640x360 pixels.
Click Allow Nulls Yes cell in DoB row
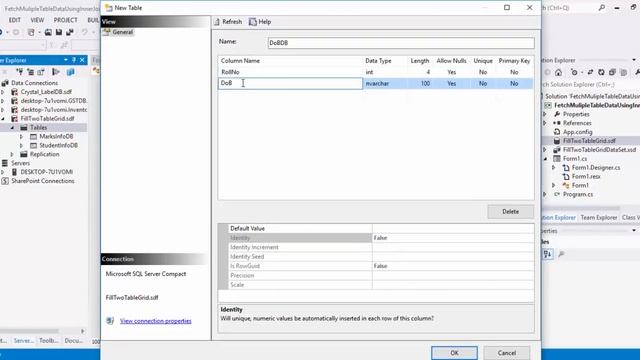coord(451,83)
